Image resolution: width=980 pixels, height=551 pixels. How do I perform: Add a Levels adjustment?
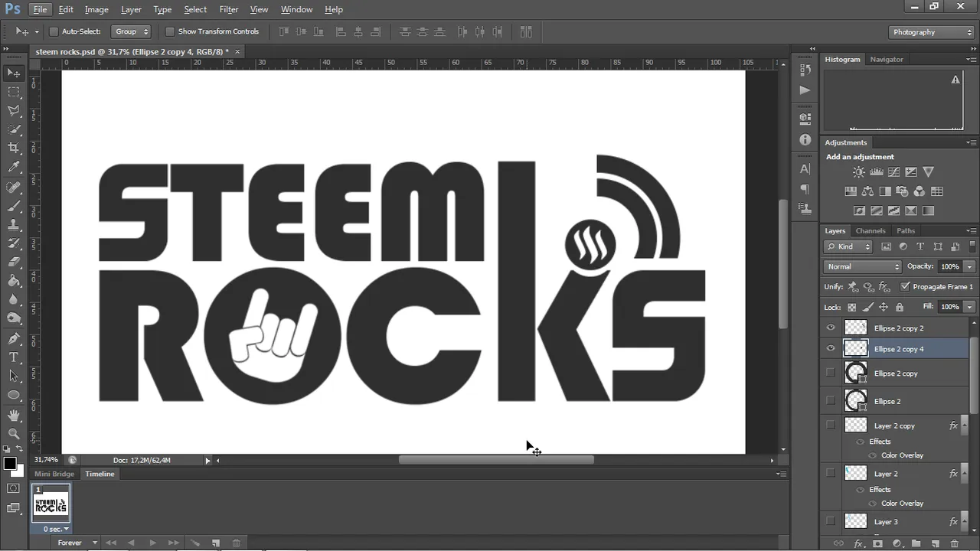point(877,172)
